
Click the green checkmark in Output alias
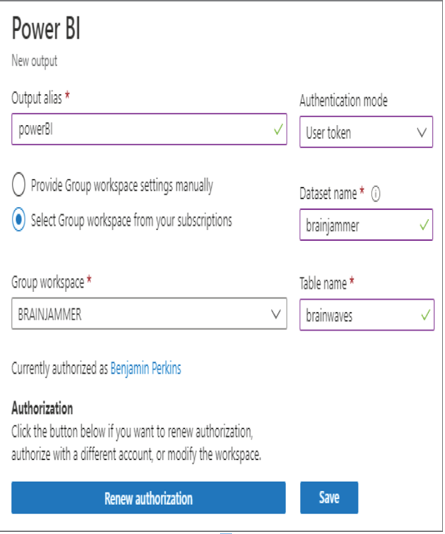[278, 129]
